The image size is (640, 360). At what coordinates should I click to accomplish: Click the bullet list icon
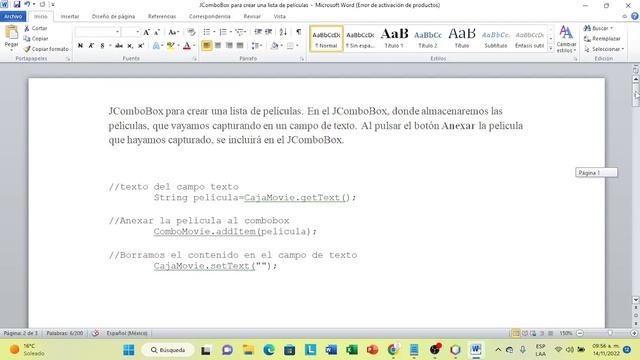coord(208,32)
